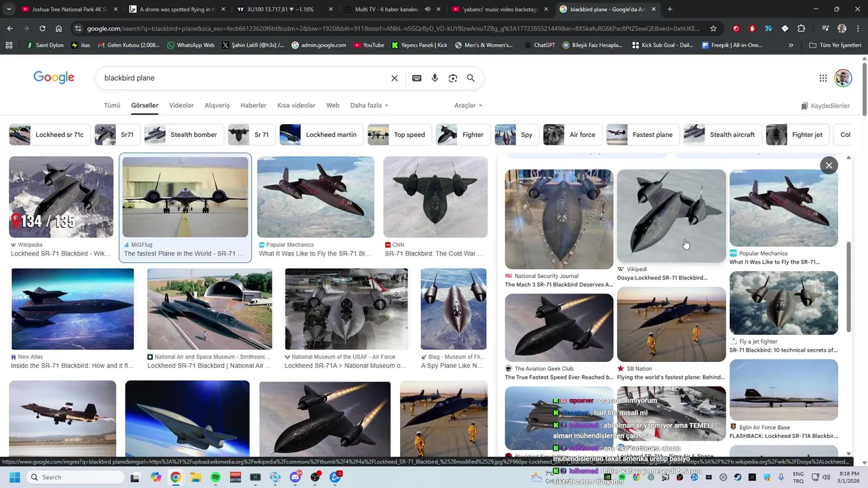Click the magnifier search button
This screenshot has width=868, height=488.
coord(471,78)
